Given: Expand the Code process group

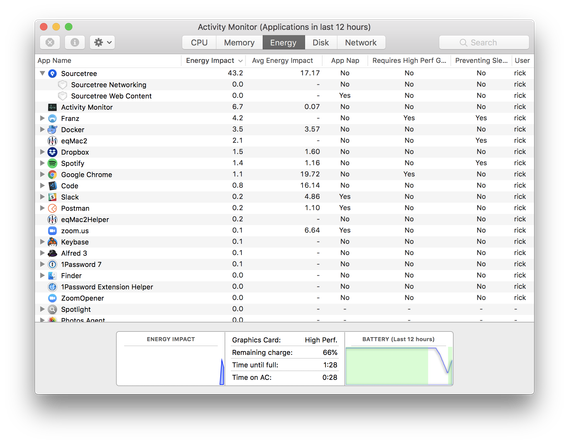Looking at the screenshot, I should 42,186.
